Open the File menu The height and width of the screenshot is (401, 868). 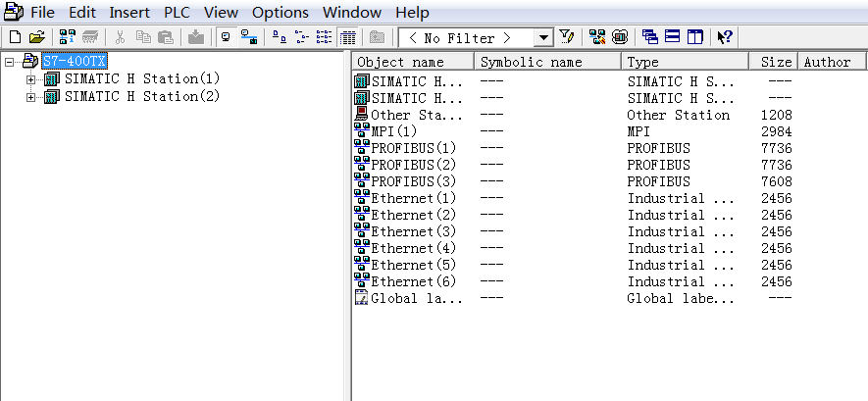[42, 12]
